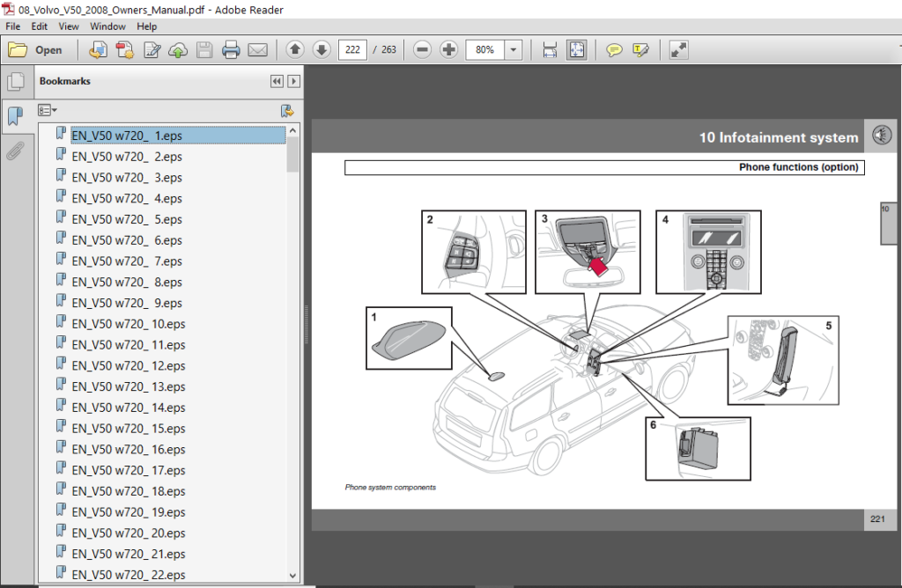This screenshot has width=902, height=588.
Task: Zoom in with the plus button
Action: (x=448, y=50)
